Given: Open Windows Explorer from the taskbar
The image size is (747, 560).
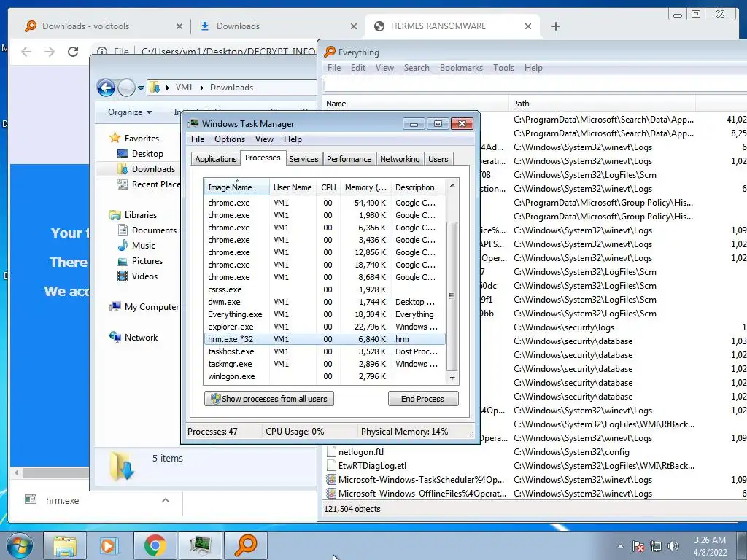Looking at the screenshot, I should (x=65, y=545).
